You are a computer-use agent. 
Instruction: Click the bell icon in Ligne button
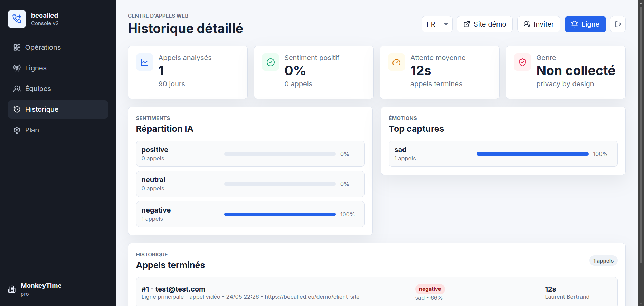pyautogui.click(x=575, y=24)
